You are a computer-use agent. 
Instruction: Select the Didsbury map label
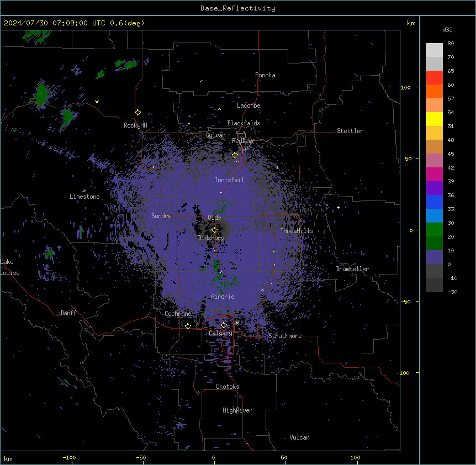(211, 238)
